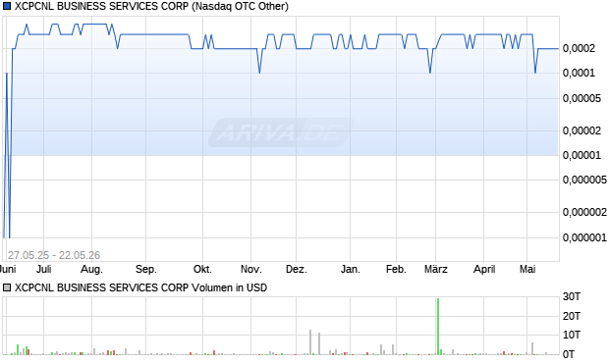Click the Sep. month label
The width and height of the screenshot is (609, 364).
(x=146, y=269)
